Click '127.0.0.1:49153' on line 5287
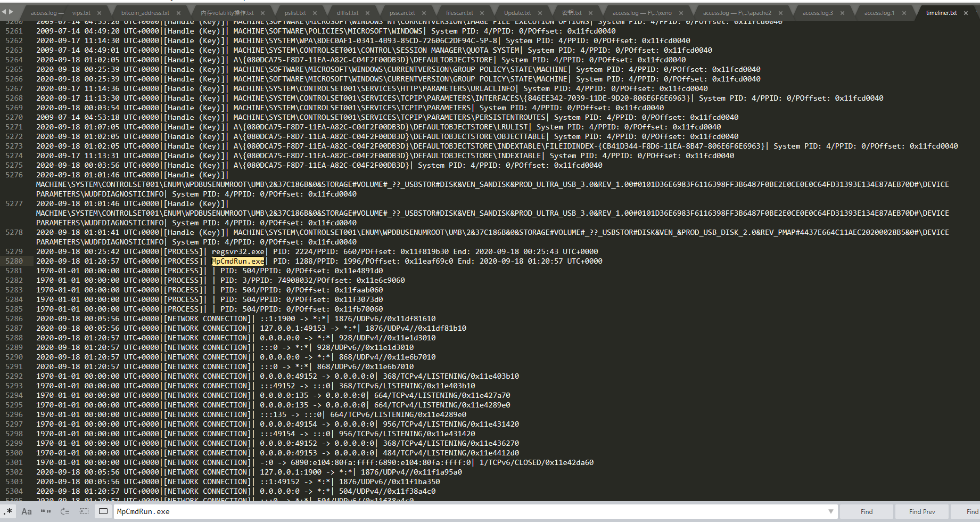 pos(293,328)
